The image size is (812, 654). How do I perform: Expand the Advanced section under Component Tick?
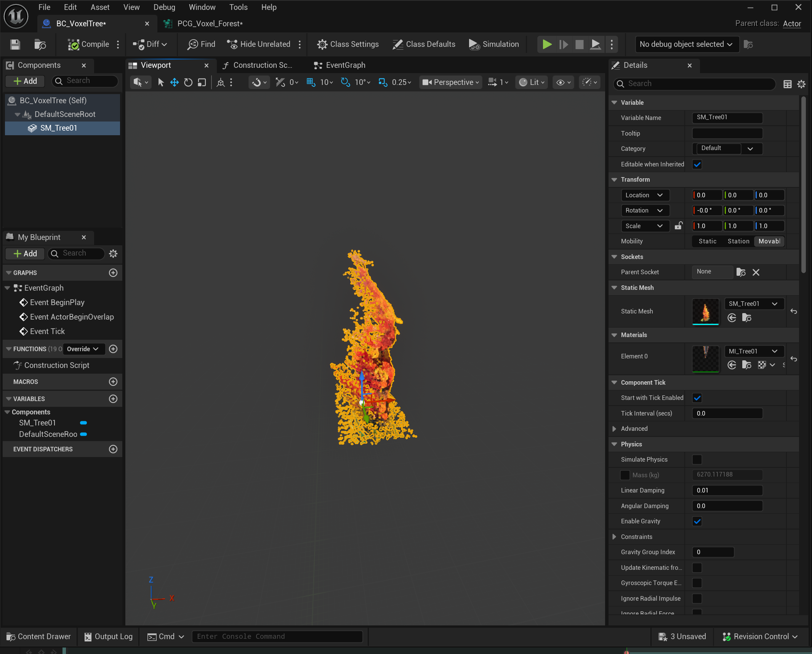coord(614,429)
